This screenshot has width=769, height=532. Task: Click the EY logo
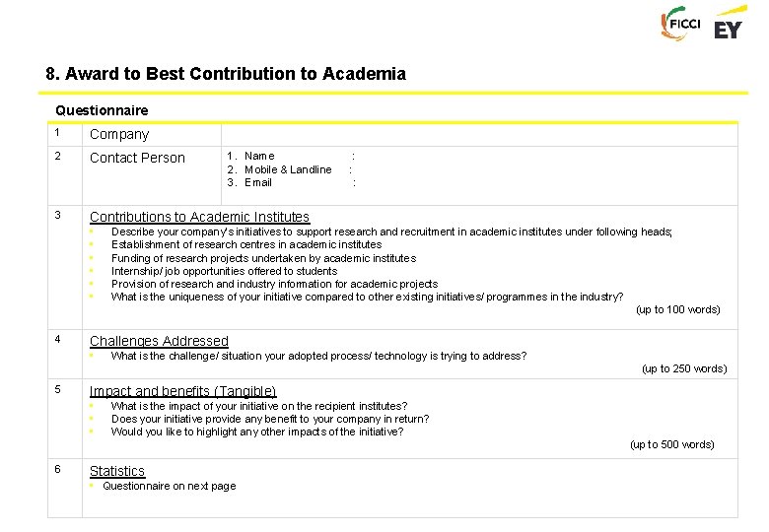coord(730,23)
